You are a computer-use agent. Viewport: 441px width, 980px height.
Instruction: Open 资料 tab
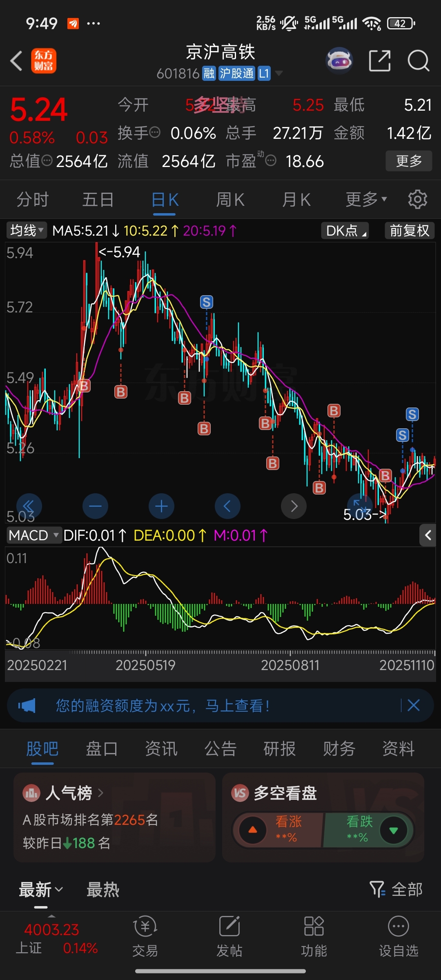pyautogui.click(x=399, y=749)
